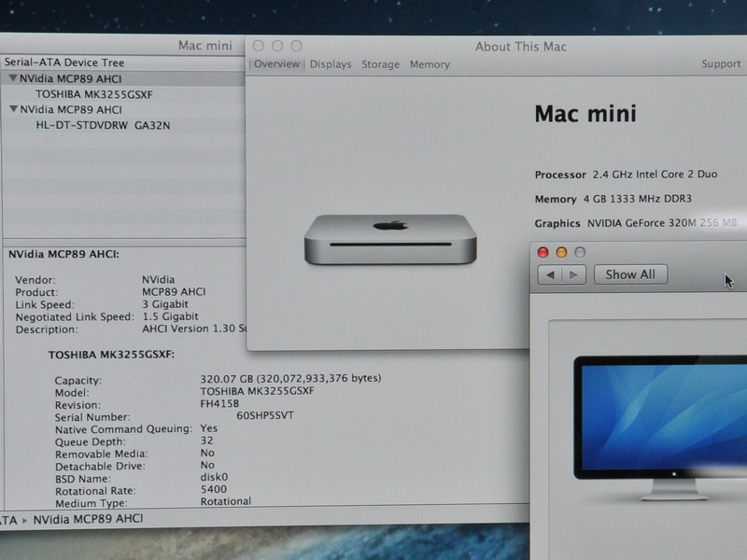Collapse the first NVidia MCP89 AHCI tree node

pos(13,78)
